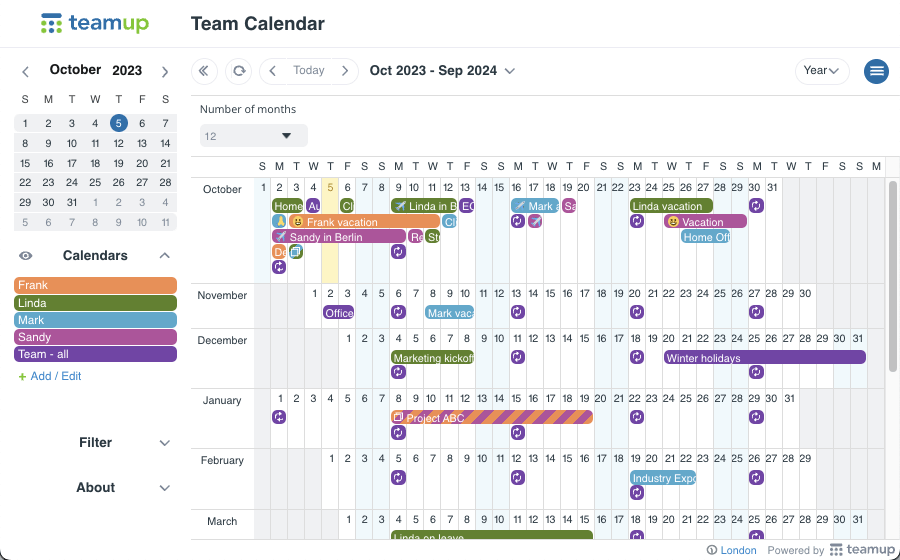Go to previous period in calendar toolbar
This screenshot has height=560, width=900.
[273, 71]
